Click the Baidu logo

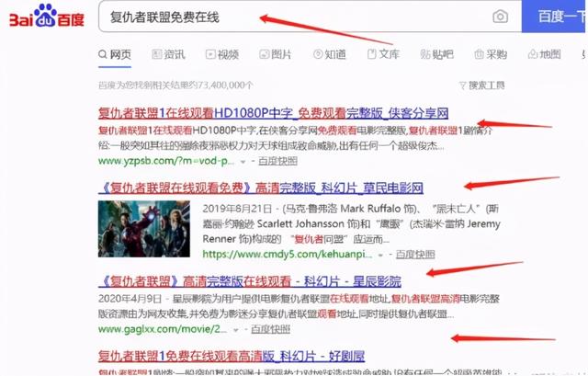pos(46,17)
